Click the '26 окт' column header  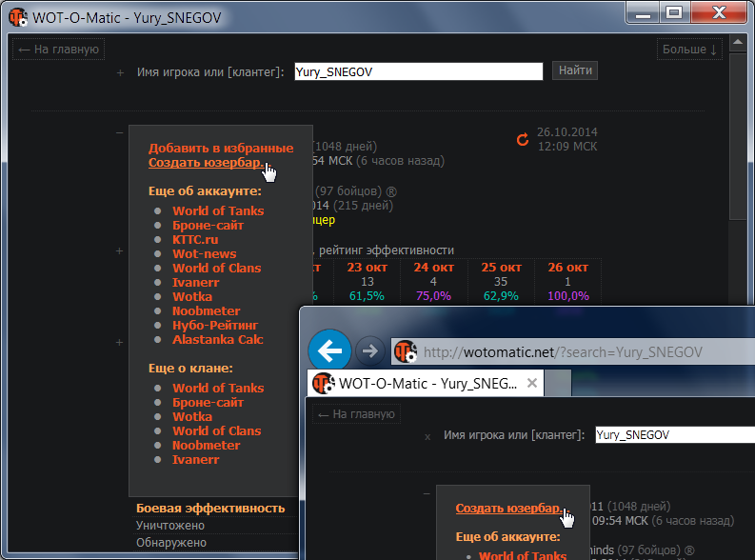pyautogui.click(x=567, y=268)
